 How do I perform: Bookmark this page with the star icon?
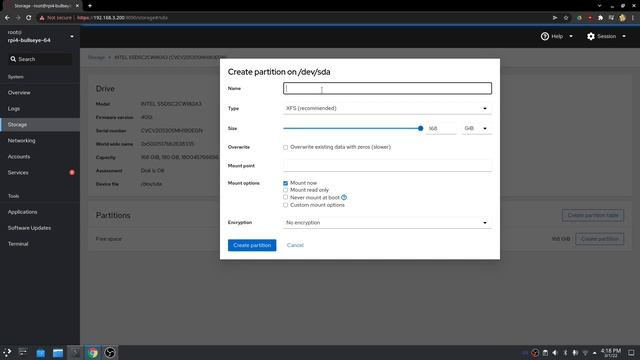566,18
